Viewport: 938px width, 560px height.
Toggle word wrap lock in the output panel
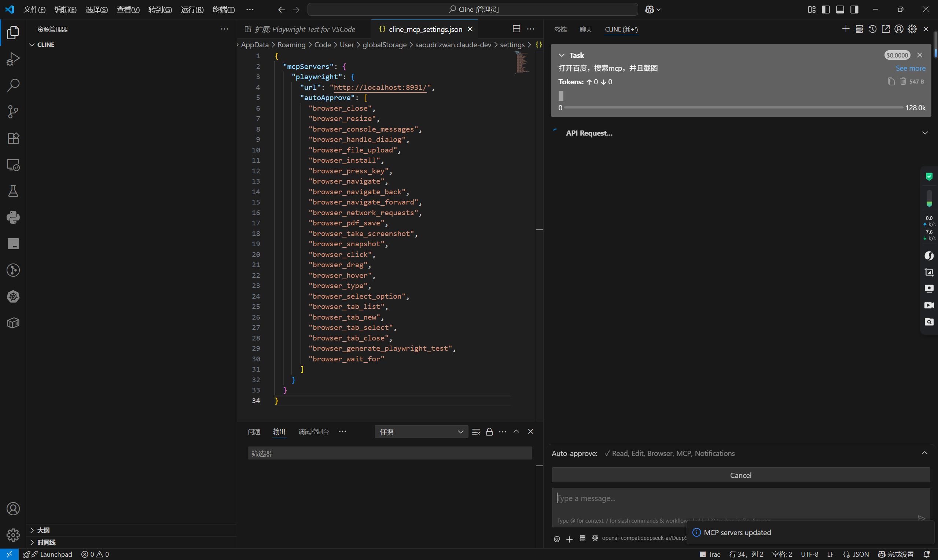click(x=489, y=431)
